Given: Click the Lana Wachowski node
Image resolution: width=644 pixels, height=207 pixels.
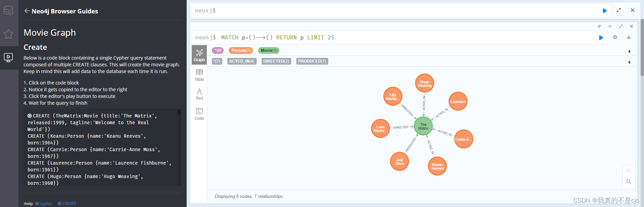Looking at the screenshot, I should 380,128.
